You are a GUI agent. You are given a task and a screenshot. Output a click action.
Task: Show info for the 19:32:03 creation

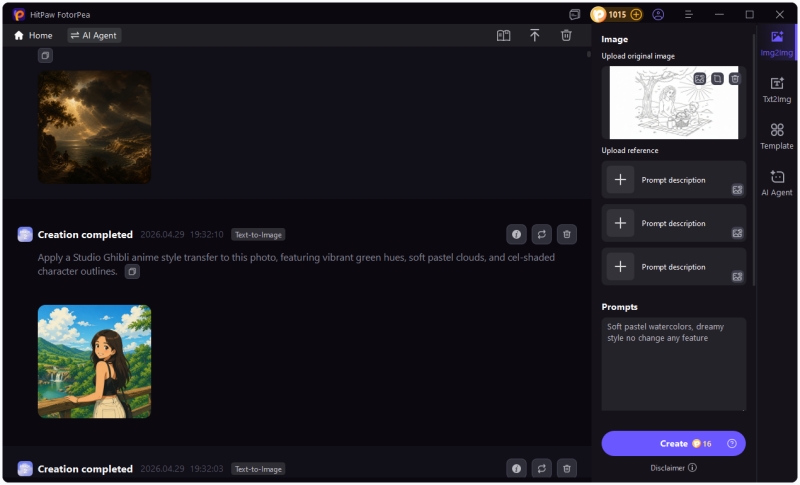pos(516,468)
